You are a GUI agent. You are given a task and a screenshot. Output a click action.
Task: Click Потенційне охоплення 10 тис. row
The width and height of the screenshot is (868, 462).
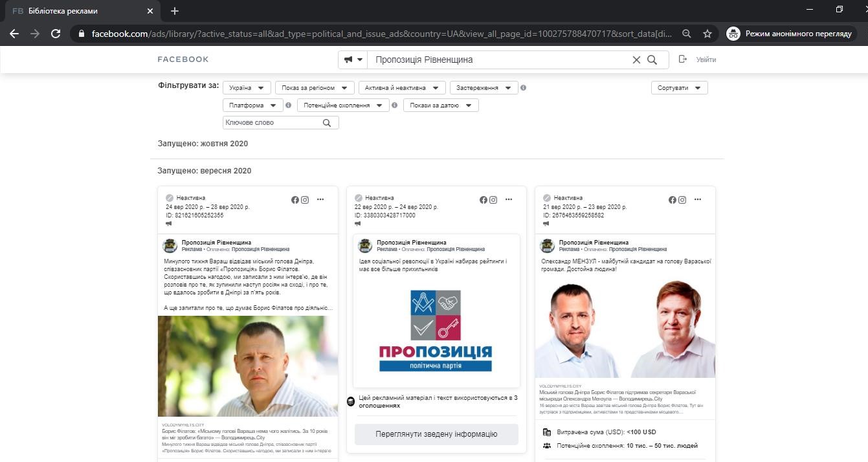[x=620, y=446]
